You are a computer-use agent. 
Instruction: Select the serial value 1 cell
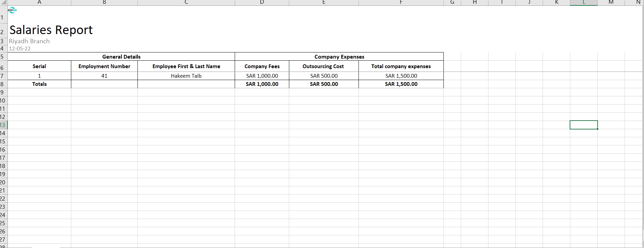(x=39, y=76)
